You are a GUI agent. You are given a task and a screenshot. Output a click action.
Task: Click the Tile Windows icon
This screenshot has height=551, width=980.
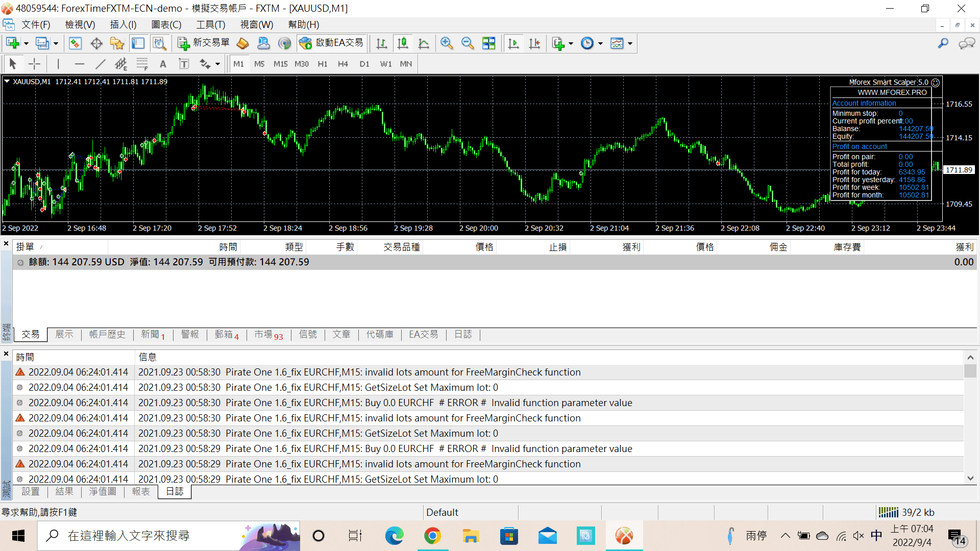tap(488, 43)
